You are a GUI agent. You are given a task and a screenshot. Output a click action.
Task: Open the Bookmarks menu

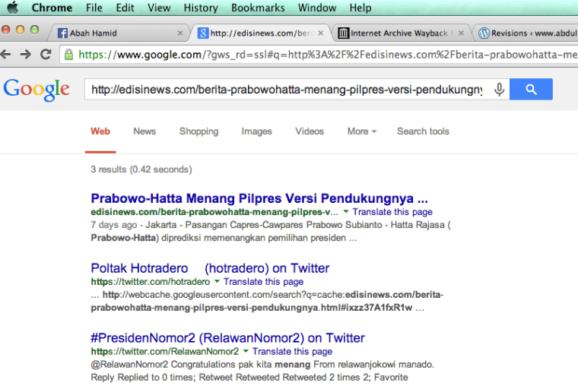click(x=258, y=8)
